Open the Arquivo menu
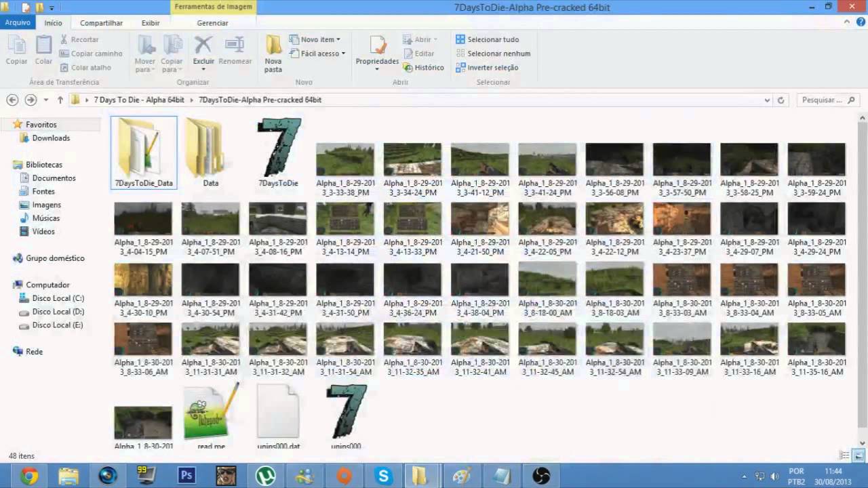The height and width of the screenshot is (488, 868). tap(18, 22)
